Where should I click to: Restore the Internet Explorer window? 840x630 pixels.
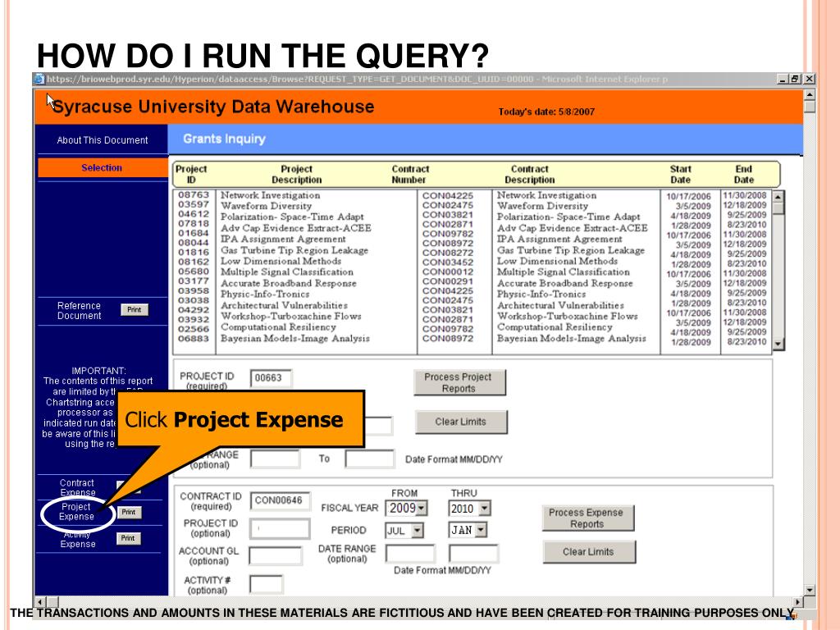pos(795,80)
